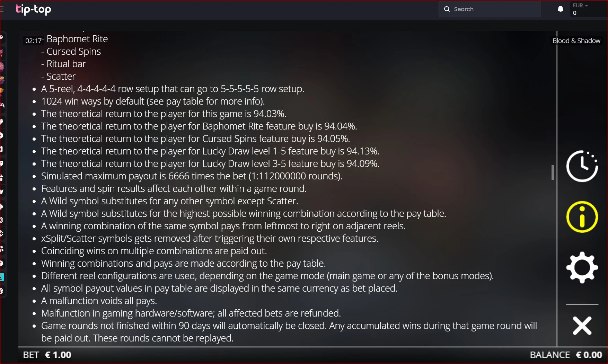Expand the EUR currency dropdown
The height and width of the screenshot is (364, 608).
(580, 6)
